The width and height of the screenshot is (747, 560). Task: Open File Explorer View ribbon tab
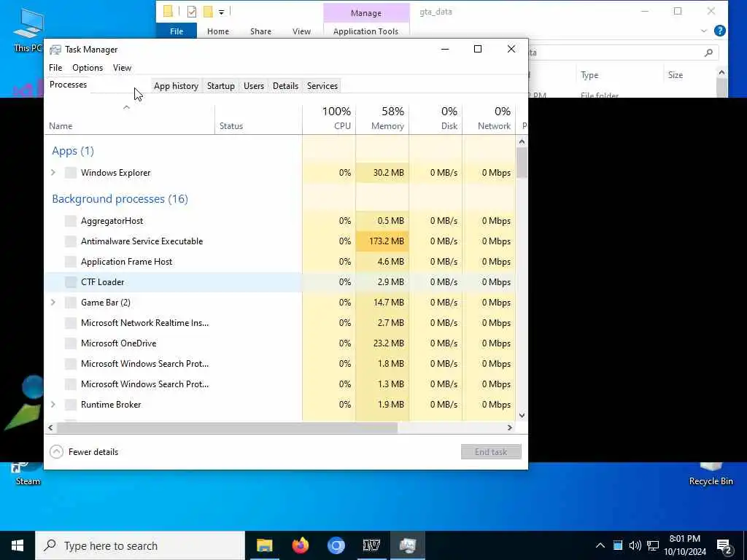point(301,31)
